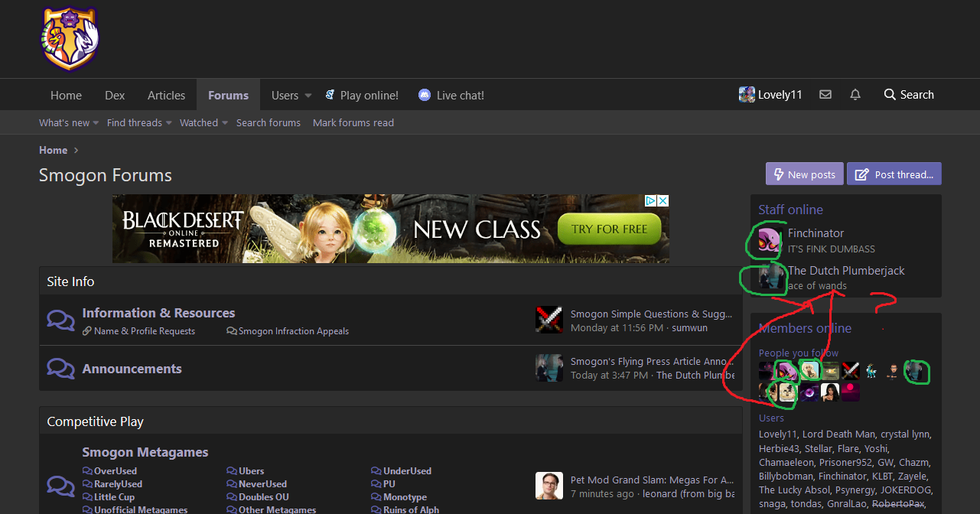
Task: Expand the Users dropdown arrow in navigation
Action: [x=308, y=96]
